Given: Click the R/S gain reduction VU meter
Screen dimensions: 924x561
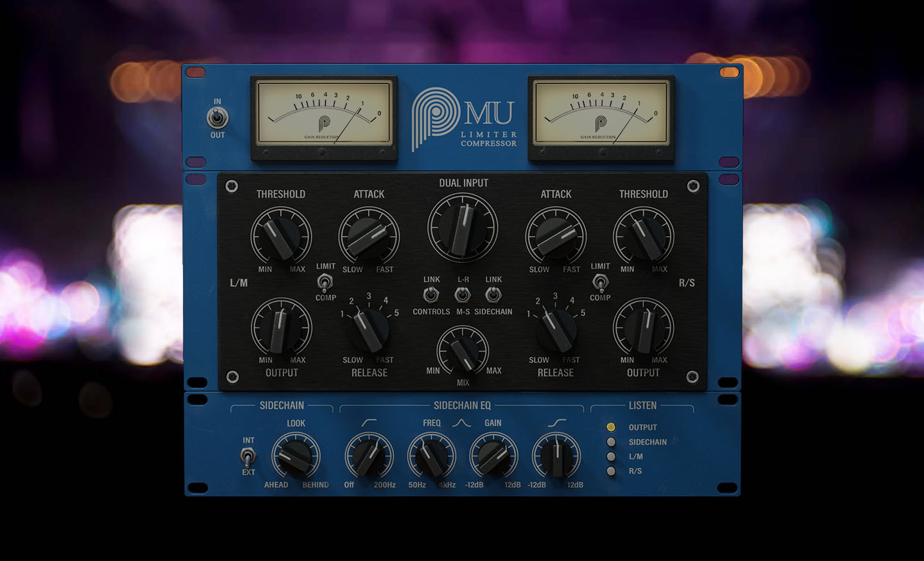Looking at the screenshot, I should click(601, 118).
